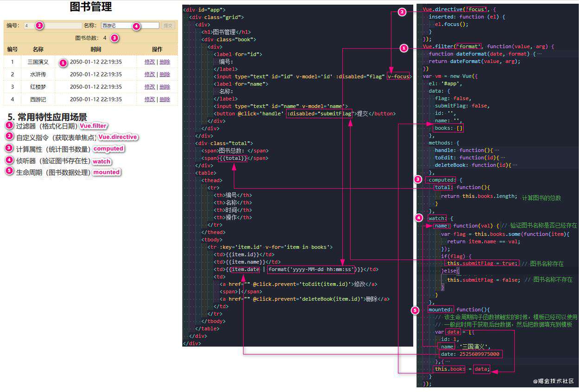
Task: Remove 红楼梦 using its 删除 link
Action: click(x=165, y=87)
